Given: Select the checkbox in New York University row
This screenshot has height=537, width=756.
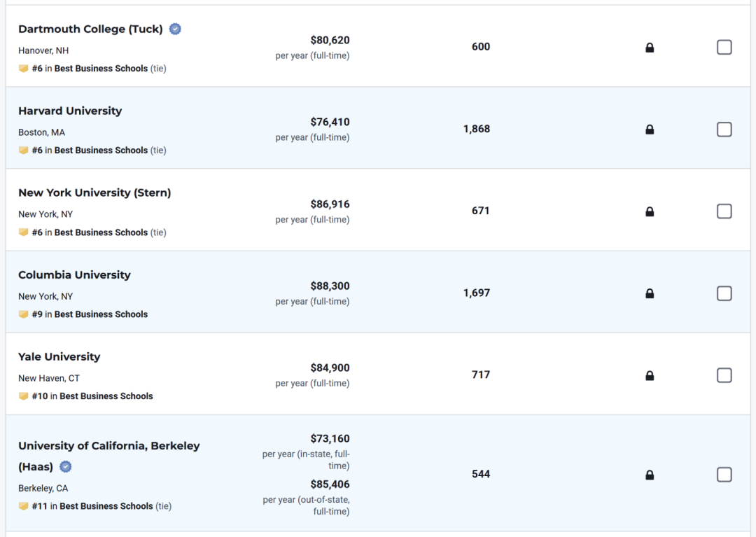Looking at the screenshot, I should [x=724, y=211].
